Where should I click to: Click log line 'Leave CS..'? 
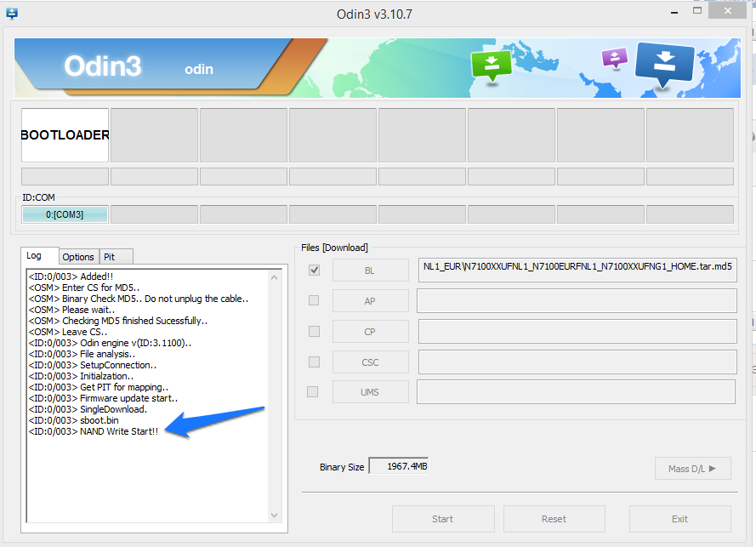coord(68,332)
